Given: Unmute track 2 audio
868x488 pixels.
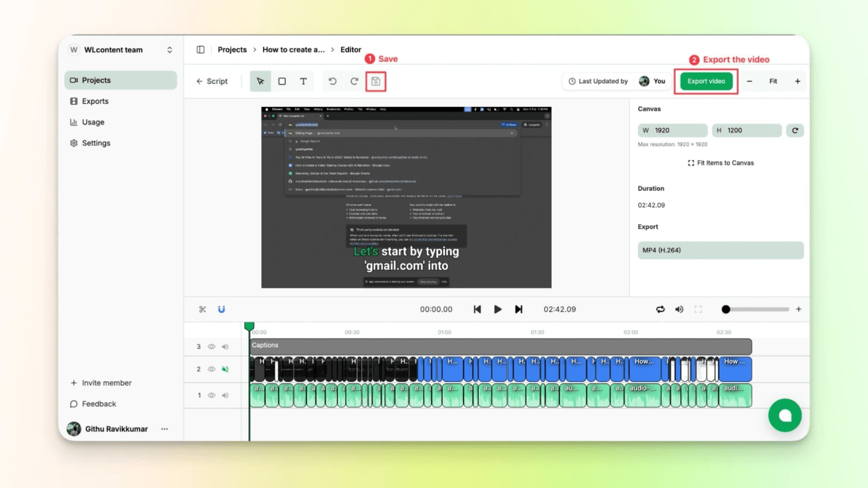Looking at the screenshot, I should coord(225,369).
